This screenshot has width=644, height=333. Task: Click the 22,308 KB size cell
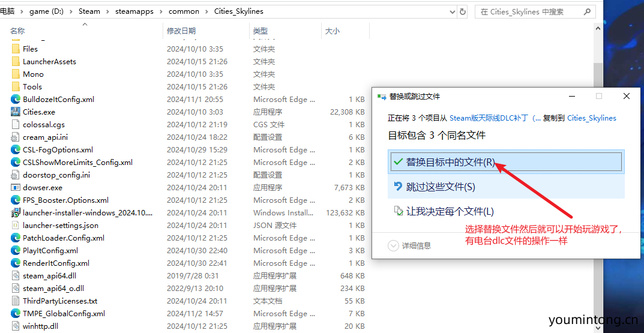point(347,112)
